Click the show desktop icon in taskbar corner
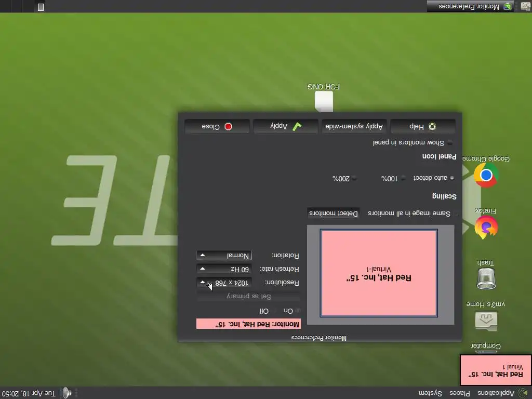This screenshot has height=399, width=532. (526, 6)
